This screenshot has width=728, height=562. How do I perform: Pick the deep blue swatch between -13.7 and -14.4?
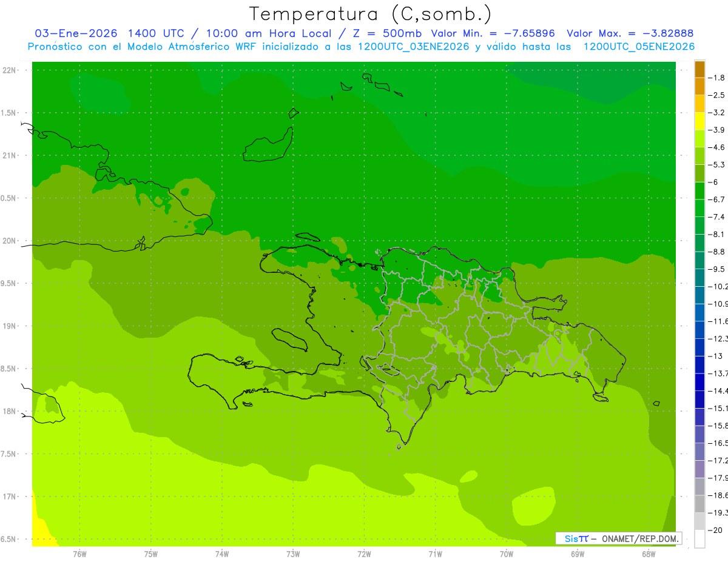pos(699,382)
